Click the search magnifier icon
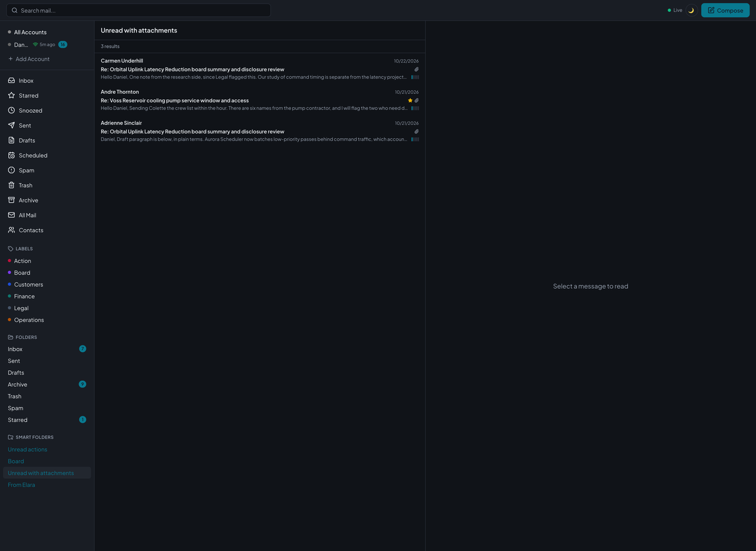The width and height of the screenshot is (756, 551). coord(15,10)
